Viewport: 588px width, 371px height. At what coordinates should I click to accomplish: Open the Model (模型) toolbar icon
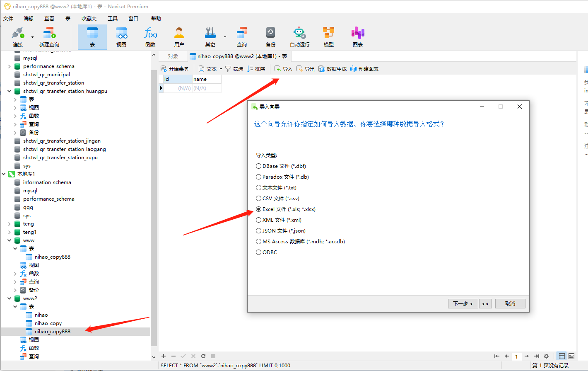click(x=329, y=37)
